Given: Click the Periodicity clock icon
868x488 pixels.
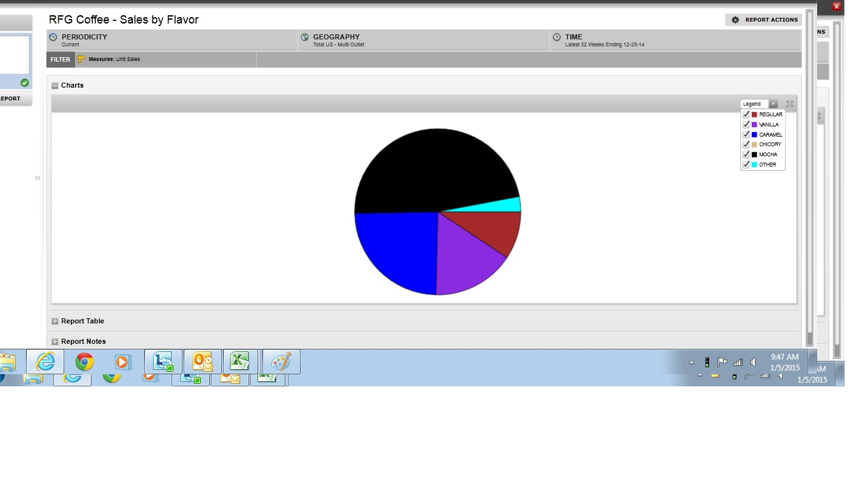Looking at the screenshot, I should click(53, 37).
